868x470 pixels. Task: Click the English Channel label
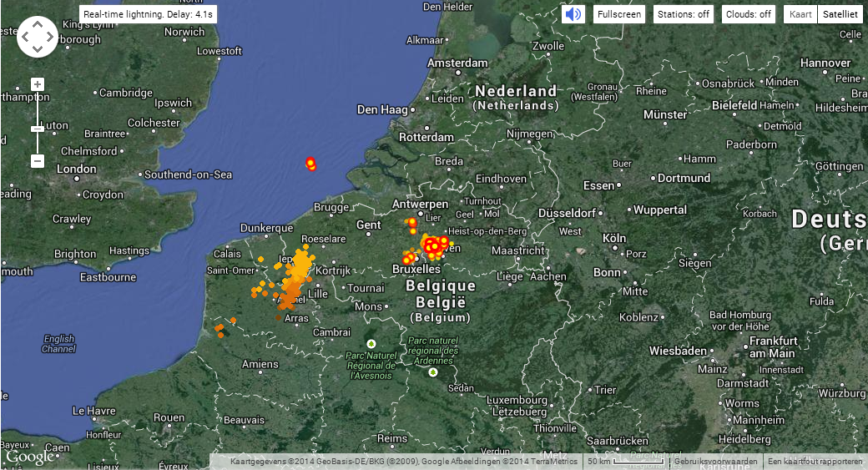[x=58, y=344]
